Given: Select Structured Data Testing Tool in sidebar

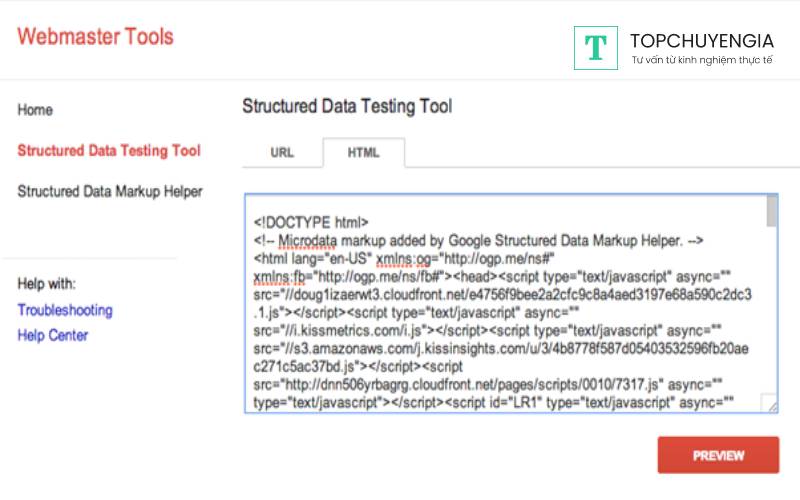Looking at the screenshot, I should [x=109, y=151].
